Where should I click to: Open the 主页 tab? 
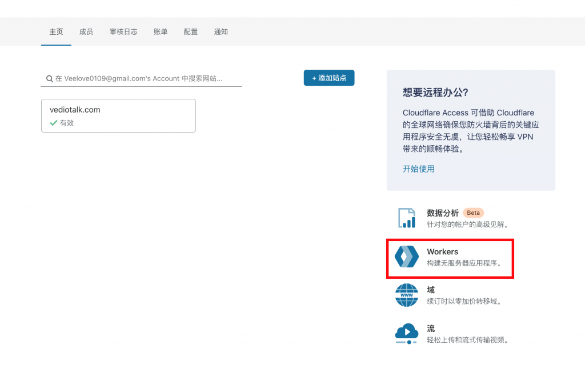(x=56, y=32)
